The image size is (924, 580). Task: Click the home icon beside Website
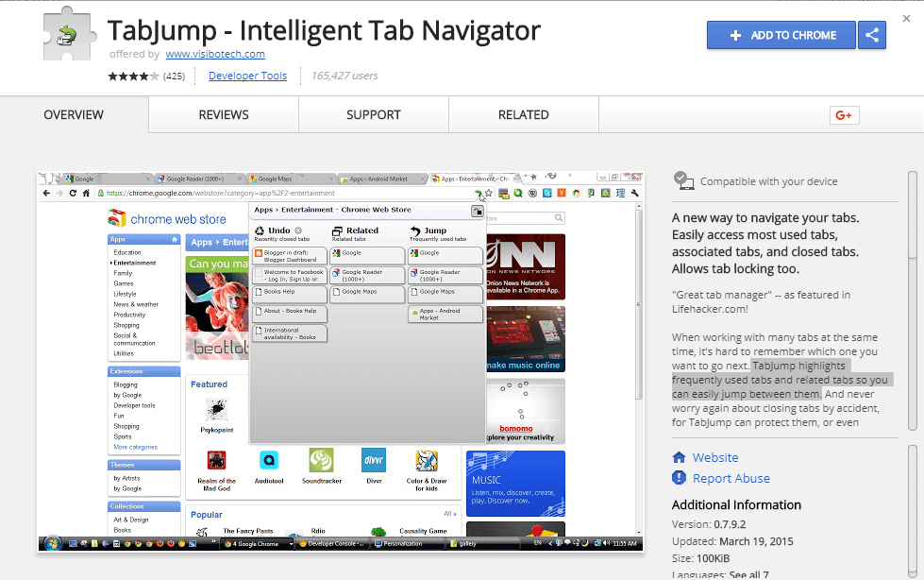pyautogui.click(x=679, y=457)
